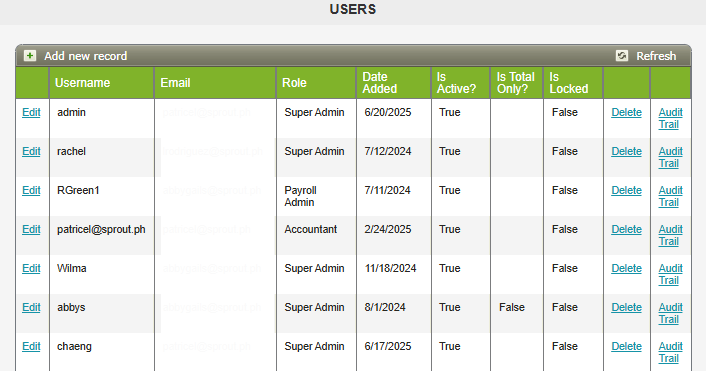Edit the admin user row
The height and width of the screenshot is (371, 706).
point(31,112)
